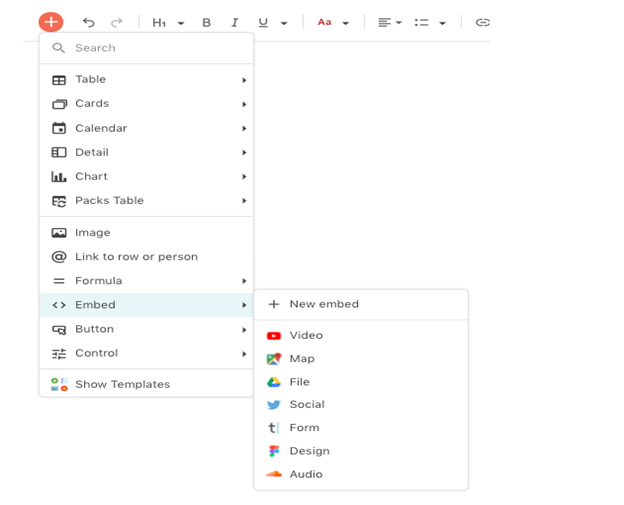Image resolution: width=624 pixels, height=505 pixels.
Task: Click the magnifier search icon
Action: click(58, 48)
